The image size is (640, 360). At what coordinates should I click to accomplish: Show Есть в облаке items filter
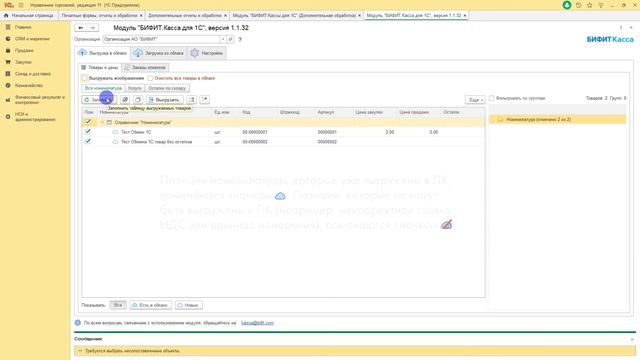[151, 305]
